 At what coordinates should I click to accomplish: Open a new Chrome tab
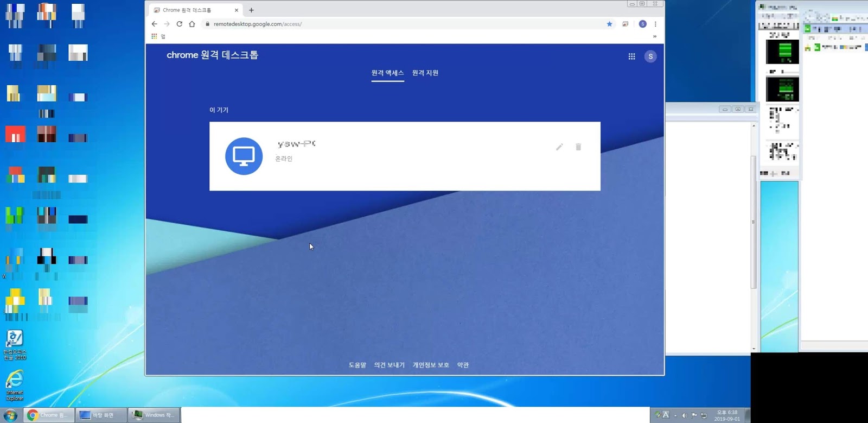coord(251,10)
